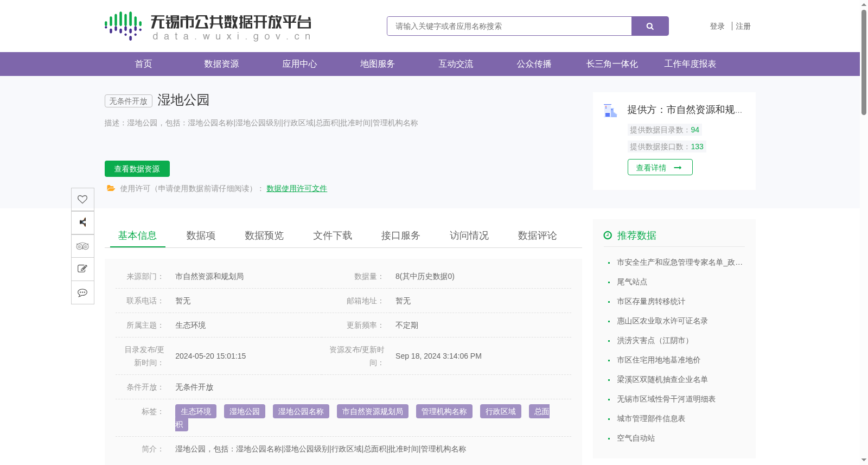This screenshot has height=465, width=868.
Task: Open recommended dataset 空气自动站
Action: click(x=636, y=438)
